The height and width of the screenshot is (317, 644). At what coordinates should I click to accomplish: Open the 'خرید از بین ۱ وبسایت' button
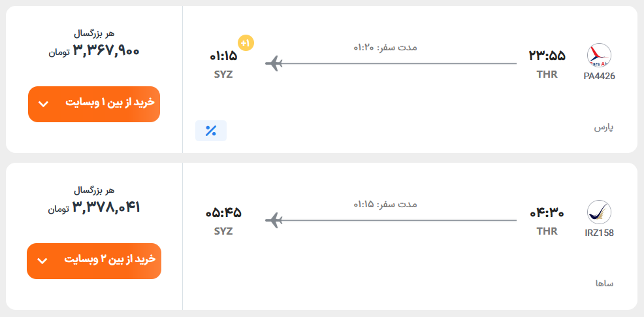pyautogui.click(x=94, y=104)
